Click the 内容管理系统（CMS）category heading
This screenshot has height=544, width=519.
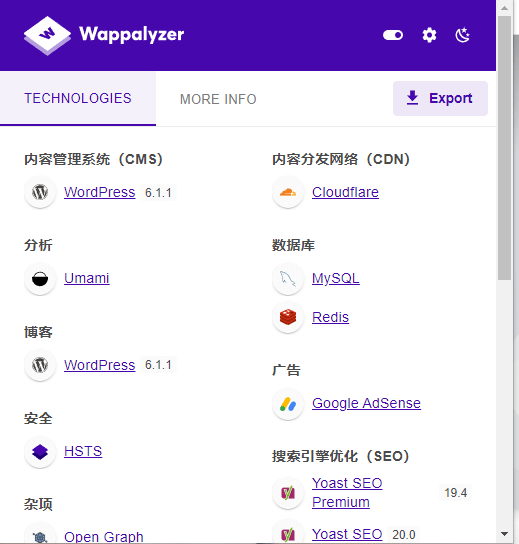(94, 160)
